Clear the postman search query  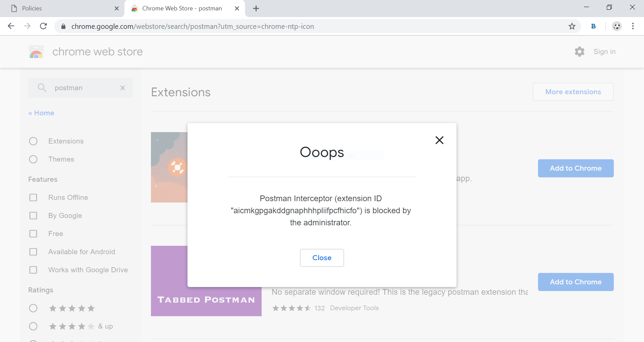coord(122,88)
